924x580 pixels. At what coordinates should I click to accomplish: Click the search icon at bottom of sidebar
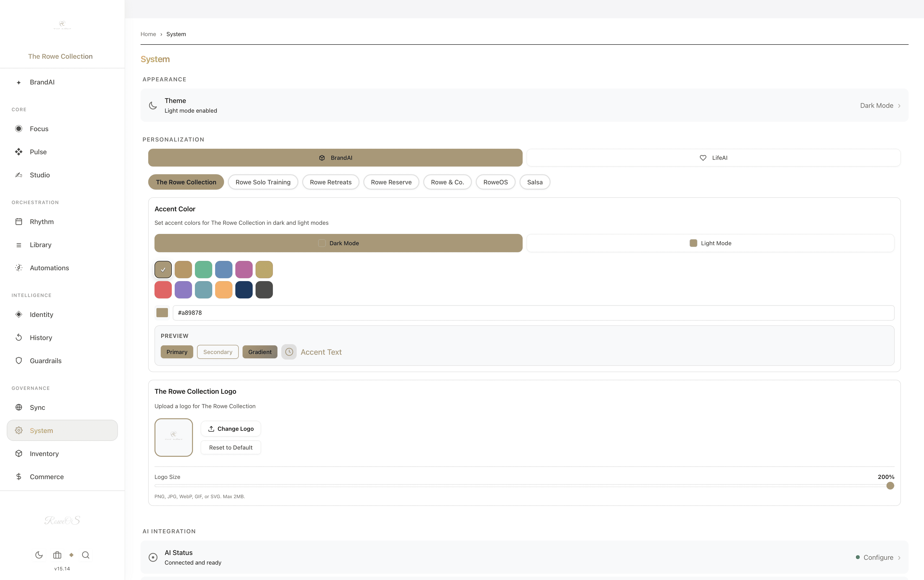[85, 555]
